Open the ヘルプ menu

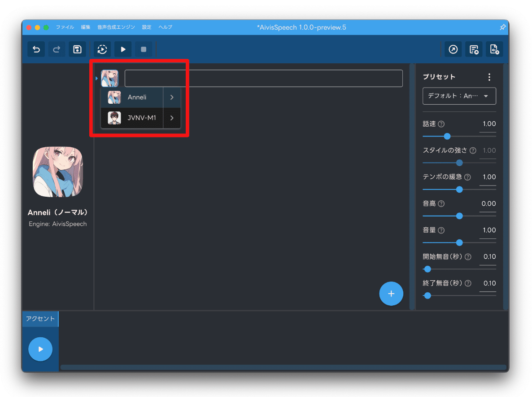tap(165, 27)
